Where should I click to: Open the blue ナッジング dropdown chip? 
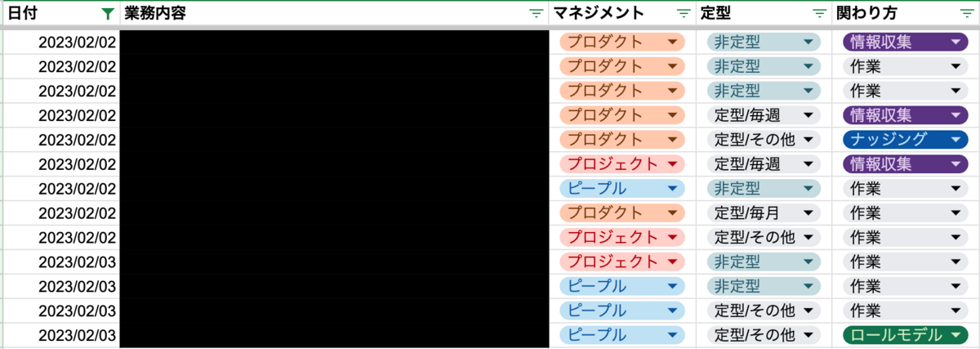(906, 140)
